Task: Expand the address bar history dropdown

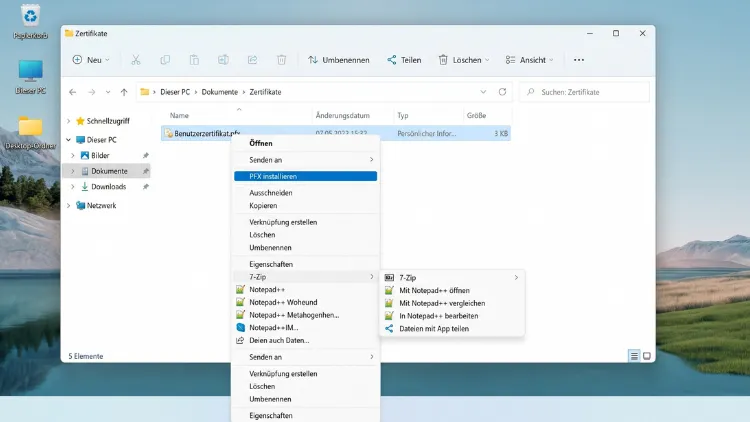Action: coord(483,92)
